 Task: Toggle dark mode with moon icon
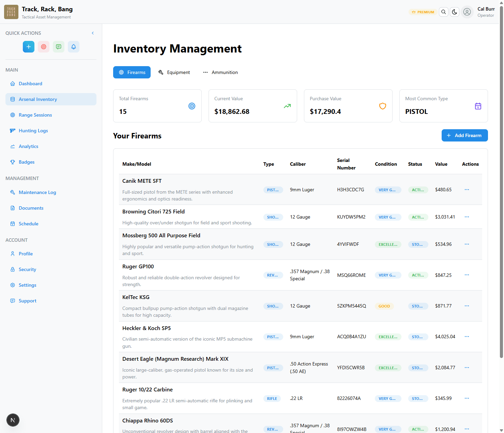click(x=455, y=12)
